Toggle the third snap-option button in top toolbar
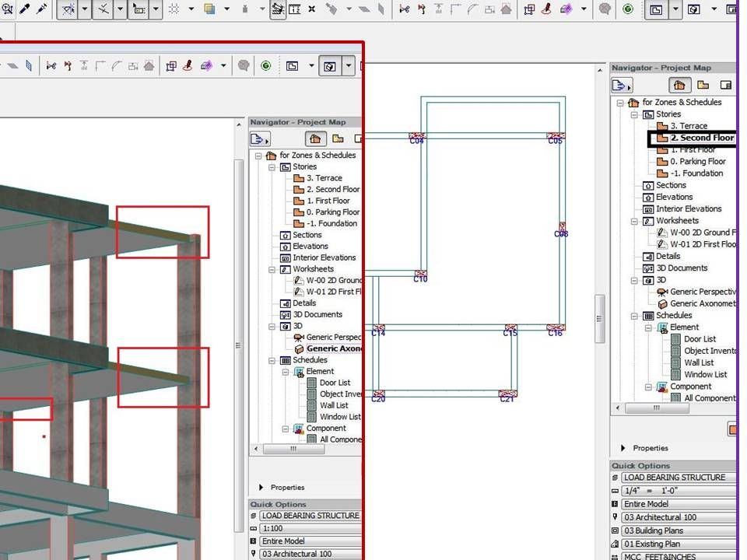747x560 pixels. 139,9
